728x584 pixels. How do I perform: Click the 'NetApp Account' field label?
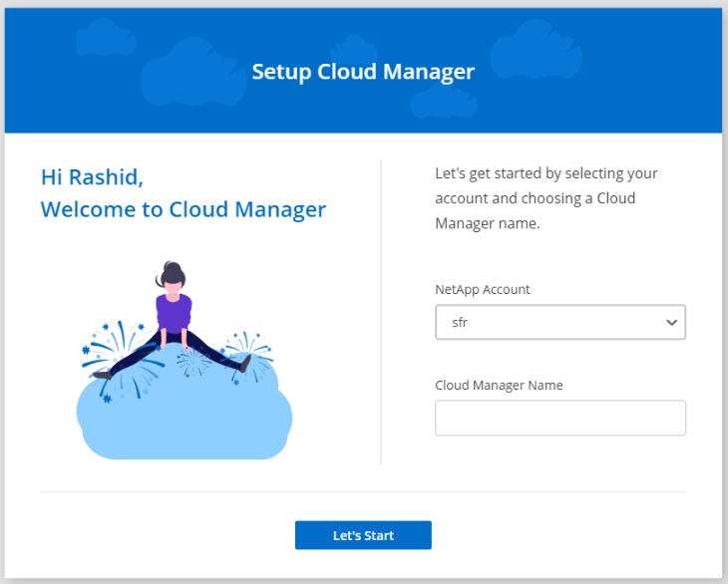(483, 289)
